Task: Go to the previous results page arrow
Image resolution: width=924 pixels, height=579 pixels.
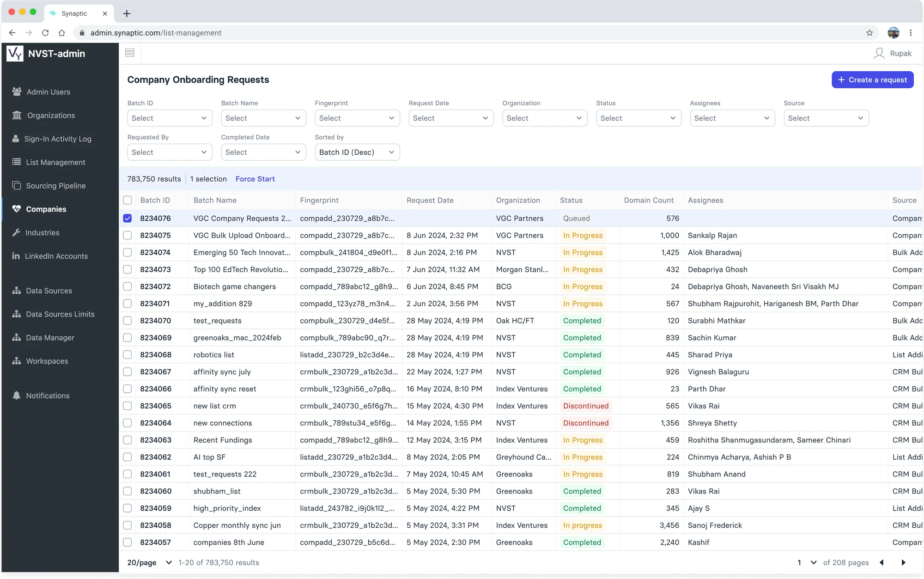Action: 881,562
